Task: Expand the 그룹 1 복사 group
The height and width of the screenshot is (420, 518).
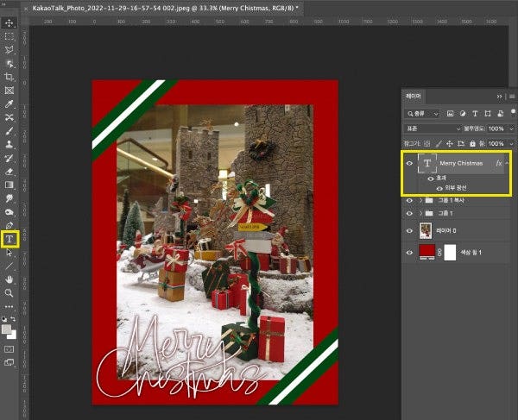Action: click(x=420, y=200)
